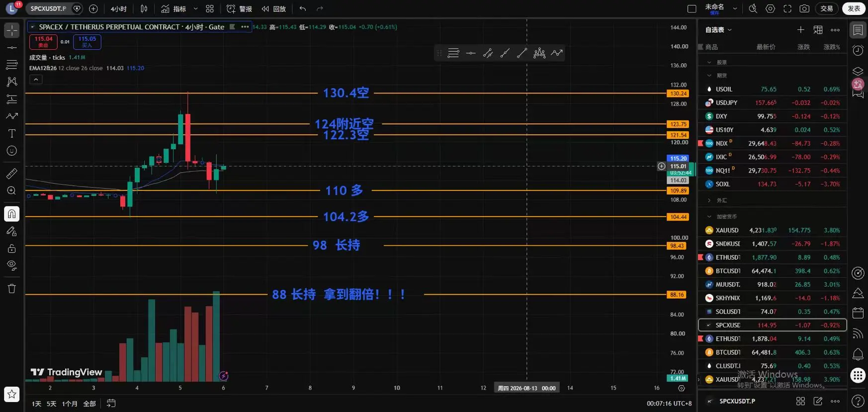Expand the 外汇 watchlist section
The image size is (868, 412).
[709, 201]
